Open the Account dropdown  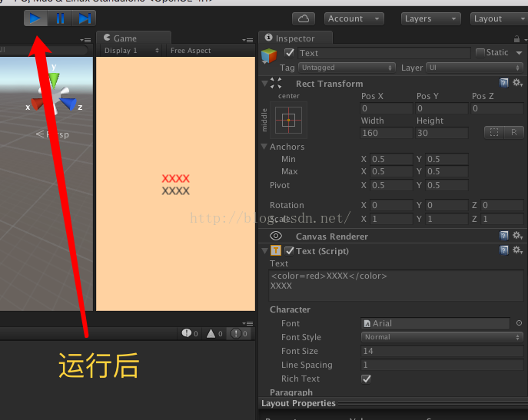tap(354, 18)
